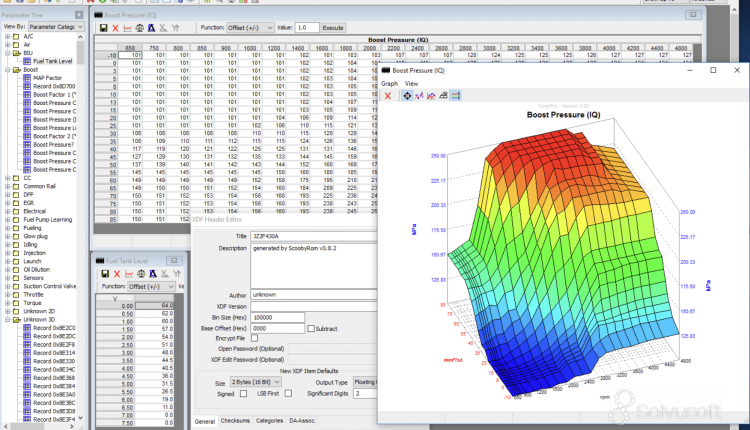Toggle the color legend bars icon in graph toolbar
750x430 pixels.
point(455,96)
